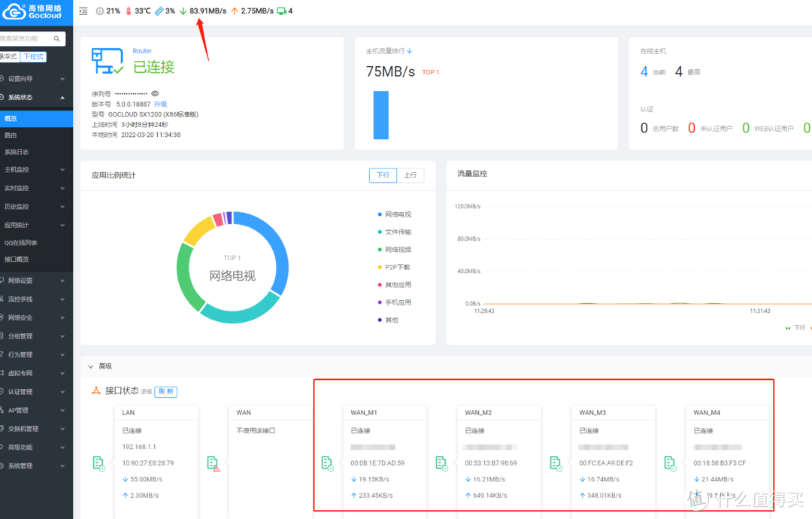Click the 升级 upgrade link
The width and height of the screenshot is (812, 519).
pyautogui.click(x=161, y=104)
